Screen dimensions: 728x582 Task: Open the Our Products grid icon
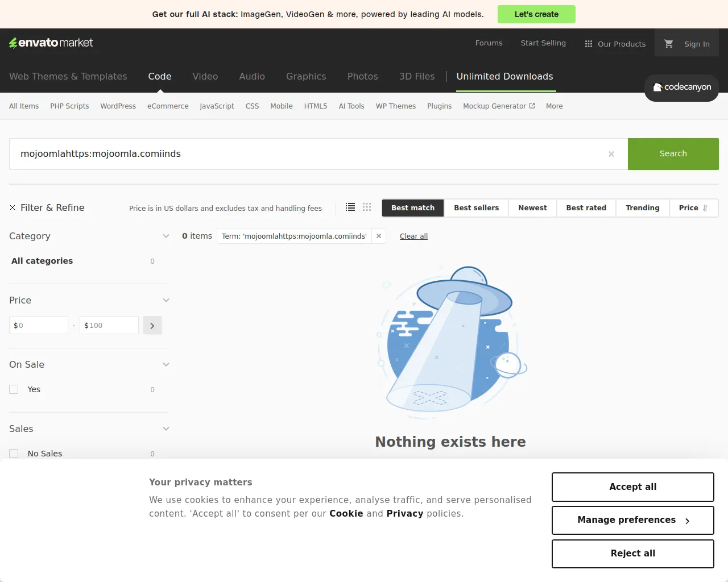click(589, 44)
